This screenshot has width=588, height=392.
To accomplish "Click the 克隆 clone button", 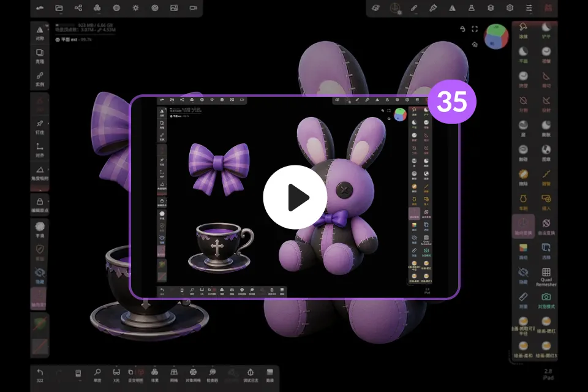I will (40, 56).
